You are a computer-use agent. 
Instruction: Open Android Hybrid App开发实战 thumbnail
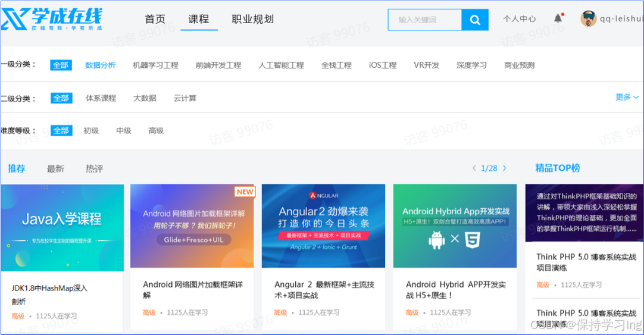point(455,226)
